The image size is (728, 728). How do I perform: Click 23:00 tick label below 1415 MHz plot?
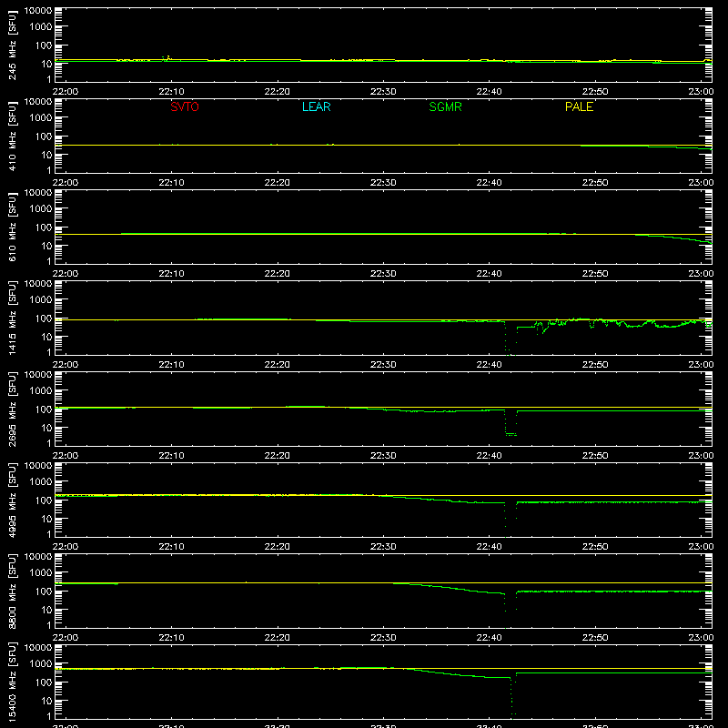[701, 365]
